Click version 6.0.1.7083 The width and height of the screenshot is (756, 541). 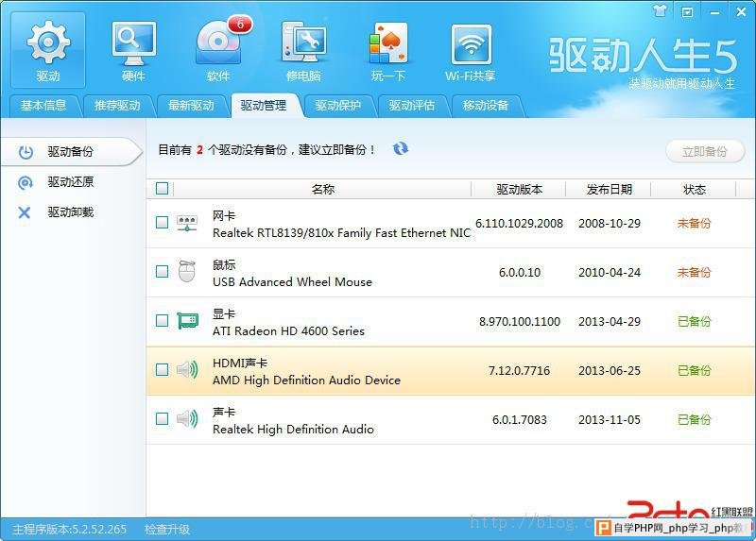[519, 420]
